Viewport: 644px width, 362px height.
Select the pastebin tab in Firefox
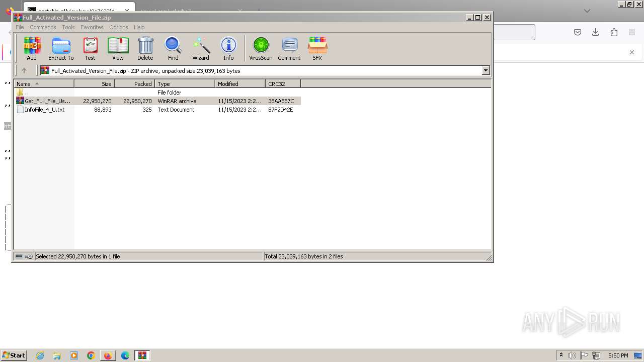click(78, 8)
